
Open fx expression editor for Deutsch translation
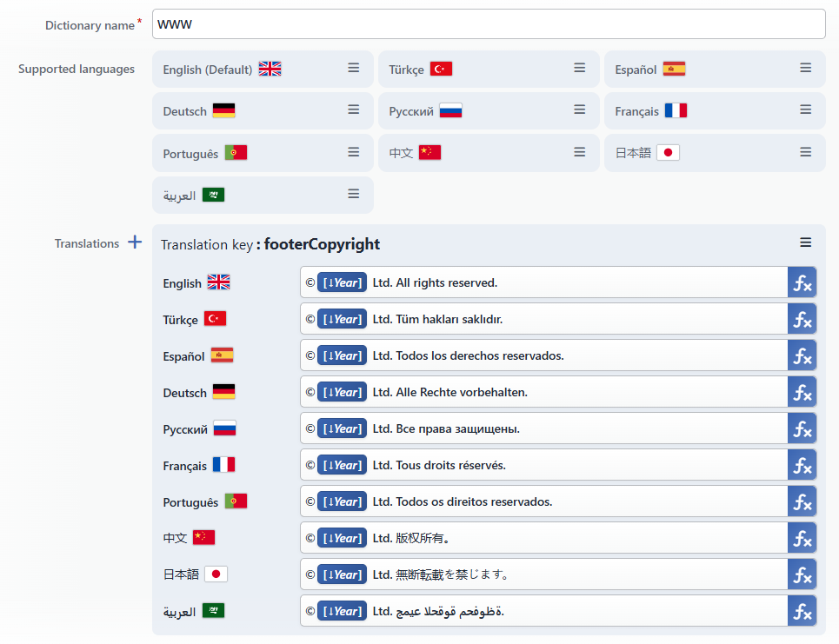pyautogui.click(x=802, y=392)
